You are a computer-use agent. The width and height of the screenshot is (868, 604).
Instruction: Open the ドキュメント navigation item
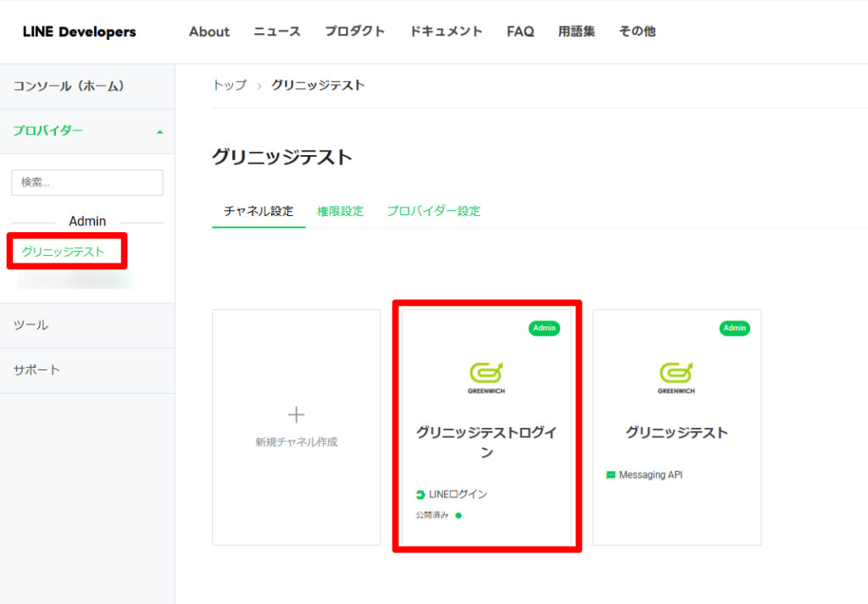pos(446,31)
